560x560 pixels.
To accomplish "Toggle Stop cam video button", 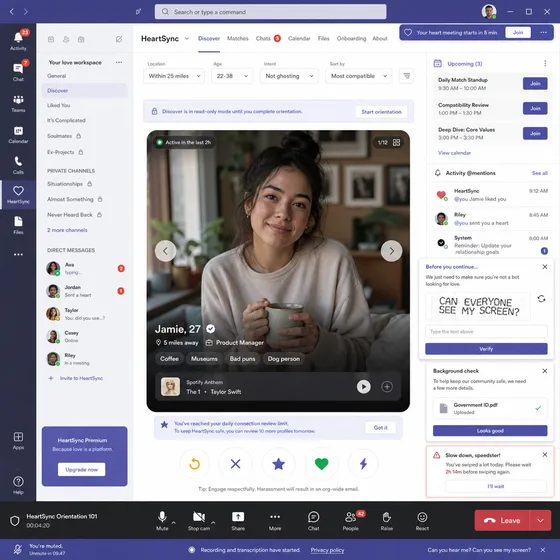I will pos(199,521).
